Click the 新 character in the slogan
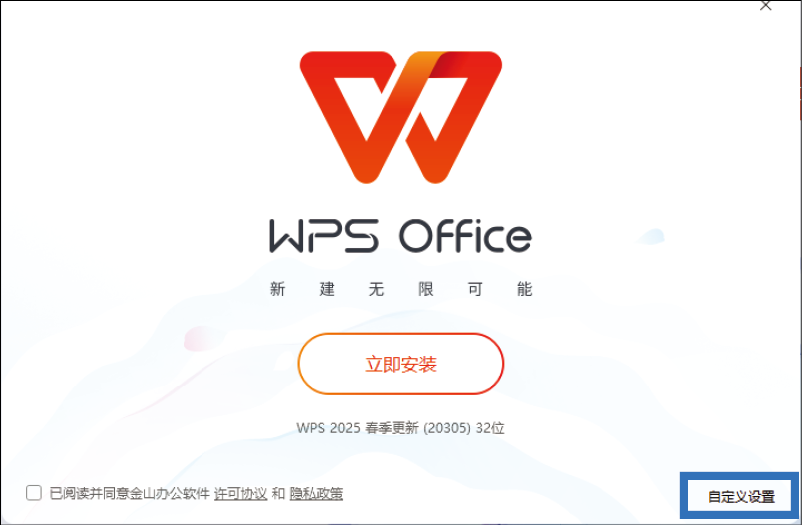This screenshot has height=525, width=802. (x=277, y=289)
